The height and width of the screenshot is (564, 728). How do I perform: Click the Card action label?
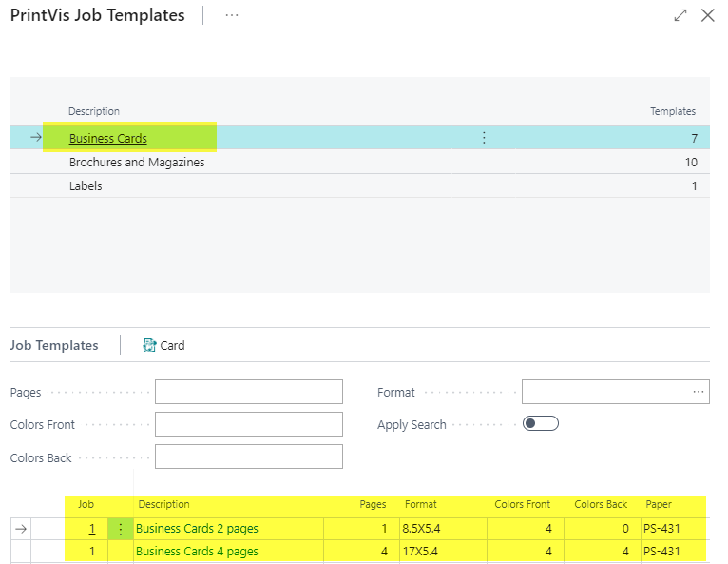point(172,345)
